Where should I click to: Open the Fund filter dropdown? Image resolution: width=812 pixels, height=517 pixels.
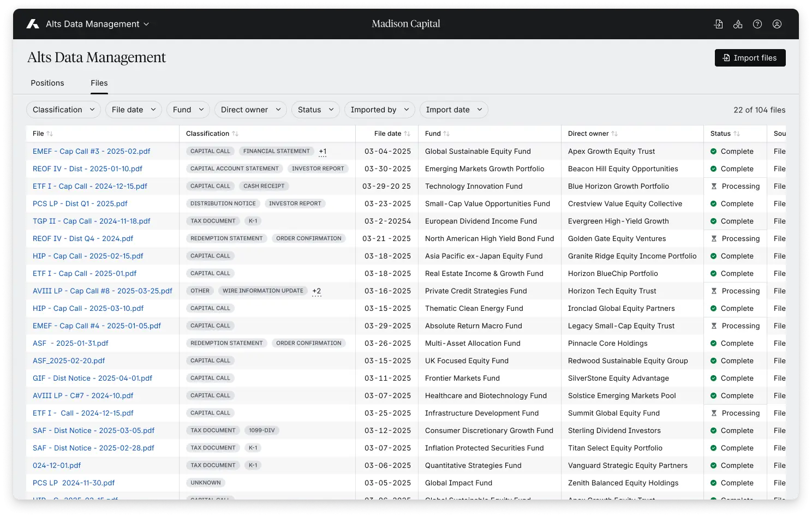[x=188, y=110]
